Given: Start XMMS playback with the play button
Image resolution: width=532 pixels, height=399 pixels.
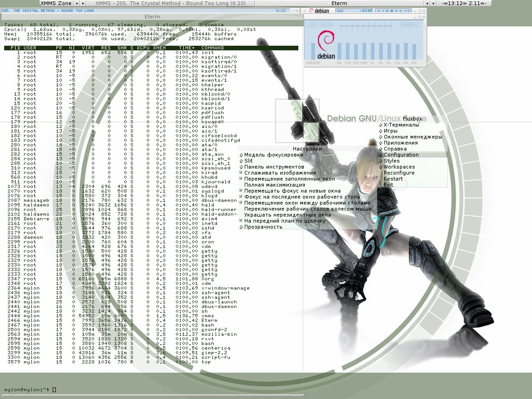Looking at the screenshot, I should click(x=383, y=11).
